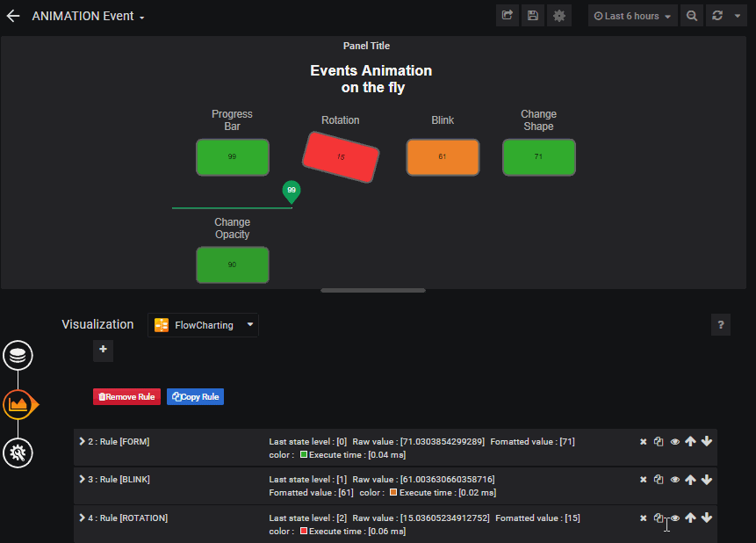
Task: Click the Share dashboard icon
Action: tap(507, 15)
